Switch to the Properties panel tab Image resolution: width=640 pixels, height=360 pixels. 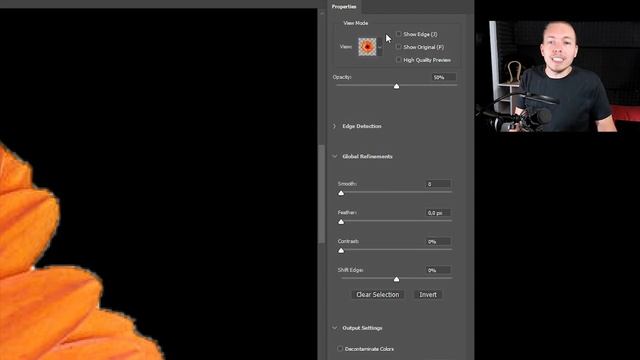tap(344, 7)
